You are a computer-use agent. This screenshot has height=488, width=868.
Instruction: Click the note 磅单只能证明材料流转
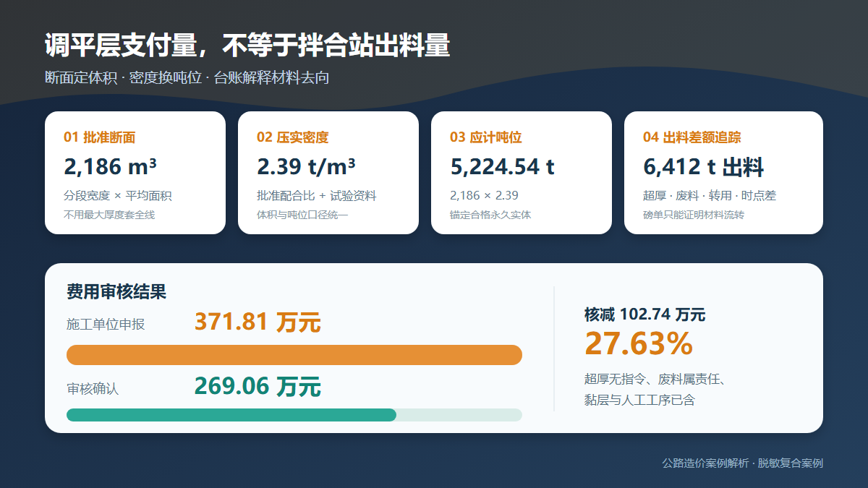(694, 215)
